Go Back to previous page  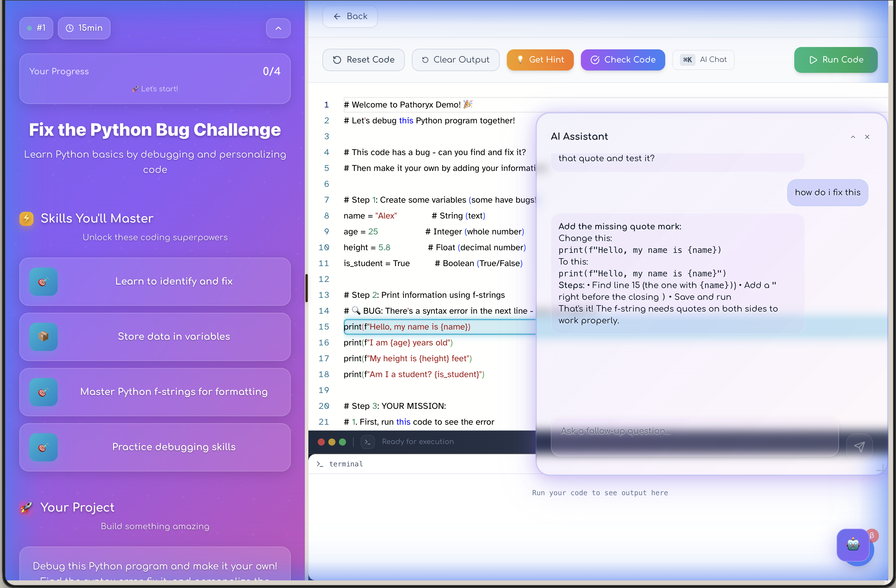pyautogui.click(x=350, y=16)
